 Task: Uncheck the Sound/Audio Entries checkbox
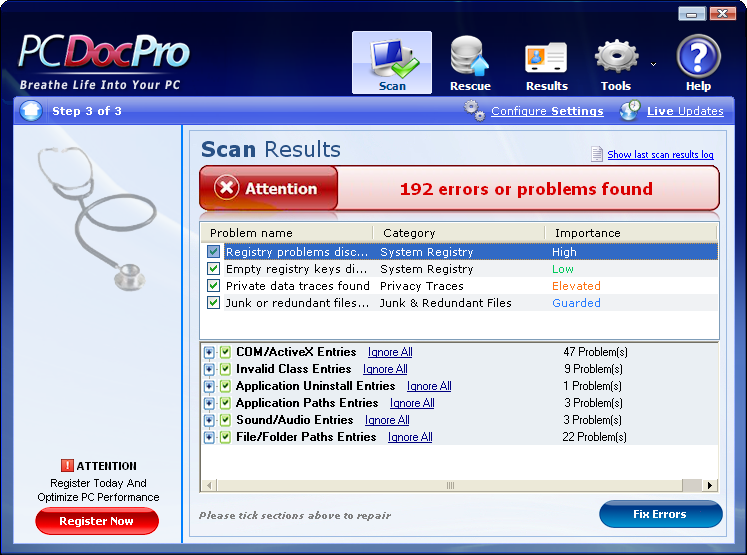[225, 420]
